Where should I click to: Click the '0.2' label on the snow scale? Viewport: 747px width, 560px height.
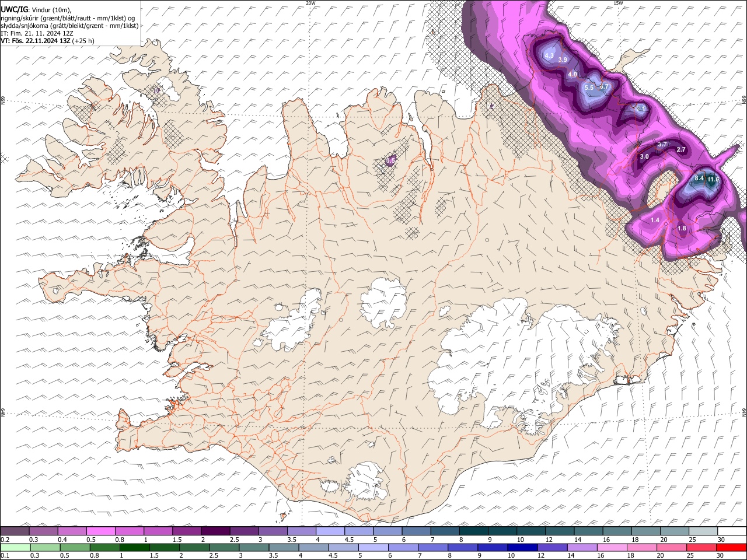point(5,540)
